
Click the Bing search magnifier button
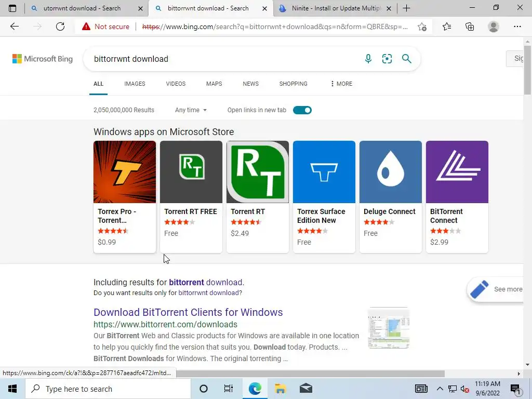click(x=406, y=59)
